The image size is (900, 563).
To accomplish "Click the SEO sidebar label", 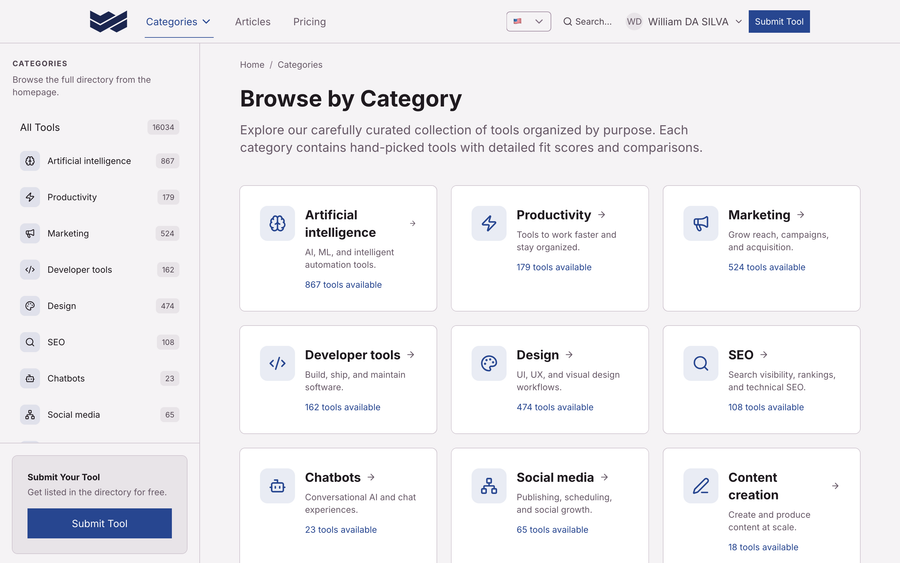I will (x=56, y=342).
